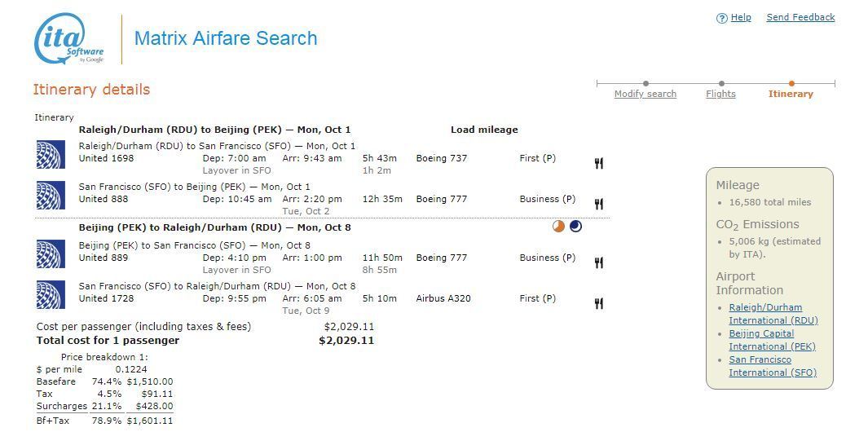Viewport: 868px width, 432px height.
Task: Click the 5,006 kg CO2 emissions estimate
Action: (775, 248)
